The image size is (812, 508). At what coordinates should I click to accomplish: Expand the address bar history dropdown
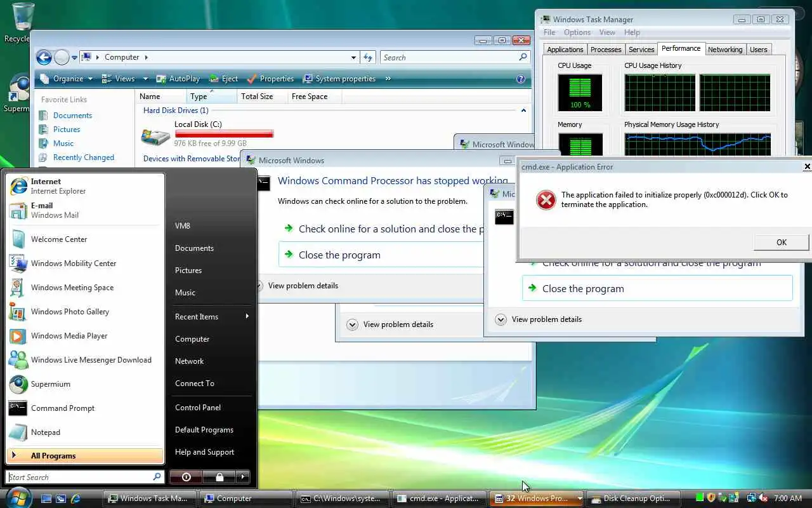(353, 57)
